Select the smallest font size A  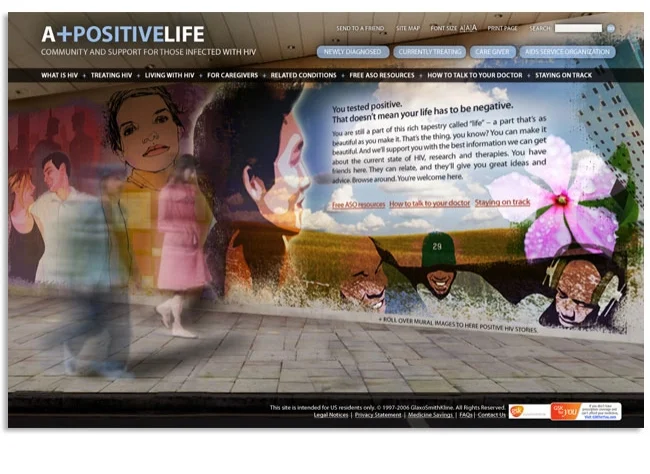click(x=462, y=29)
